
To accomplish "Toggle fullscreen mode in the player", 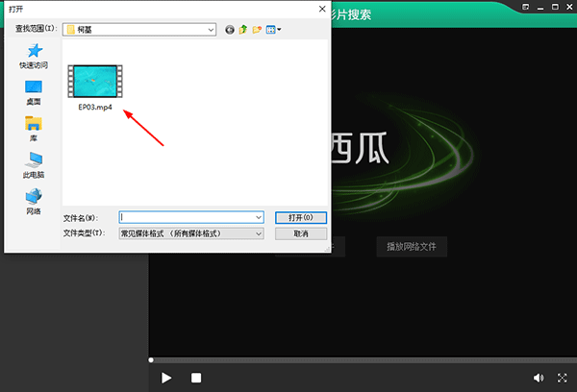I will pos(562,378).
